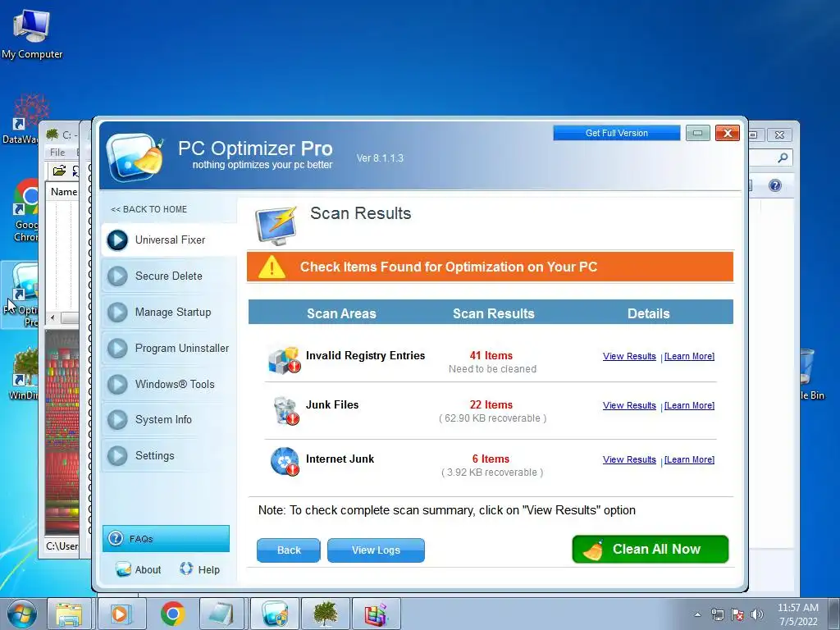Click the Details column header
This screenshot has height=630, width=840.
[x=648, y=313]
